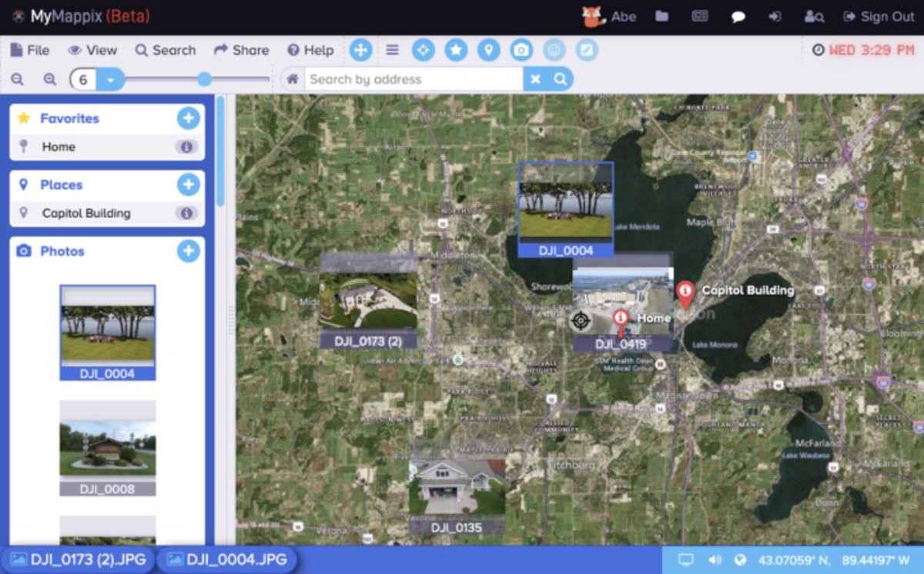Open info for Home favorite
Viewport: 924px width, 574px height.
click(186, 147)
